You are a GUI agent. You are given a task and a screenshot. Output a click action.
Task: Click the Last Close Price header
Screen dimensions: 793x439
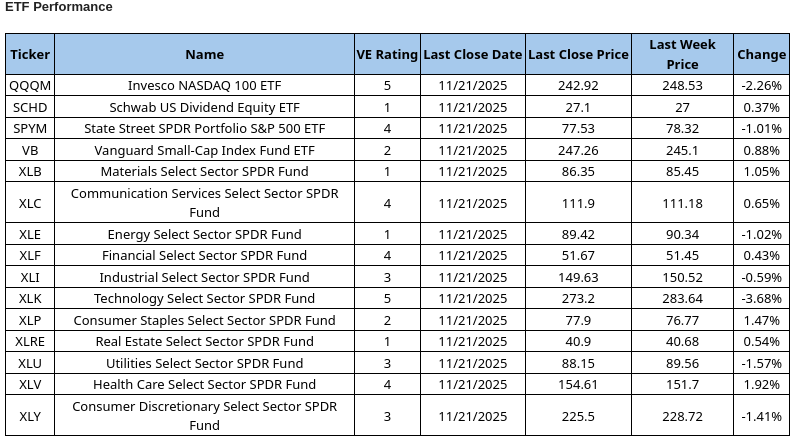pos(578,54)
